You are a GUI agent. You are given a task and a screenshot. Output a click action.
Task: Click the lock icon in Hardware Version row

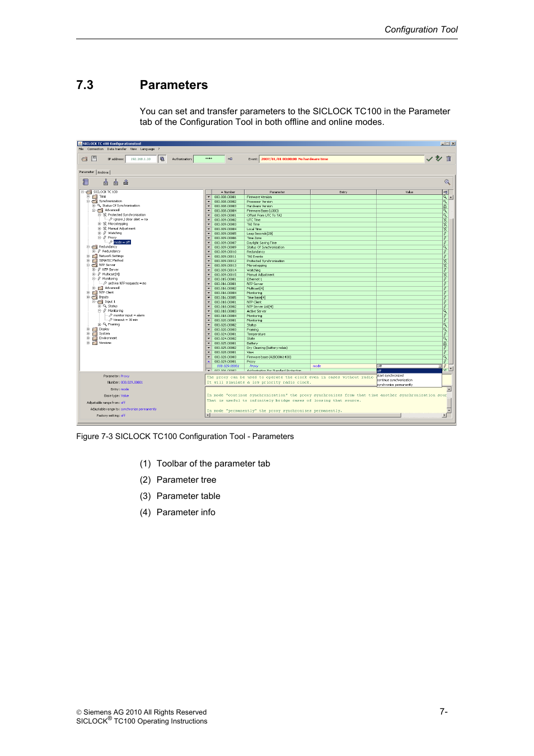[445, 206]
